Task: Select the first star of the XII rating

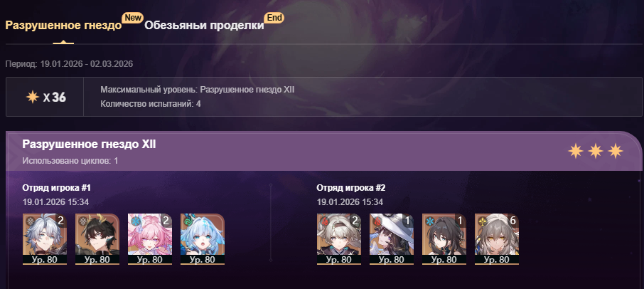Action: (576, 152)
